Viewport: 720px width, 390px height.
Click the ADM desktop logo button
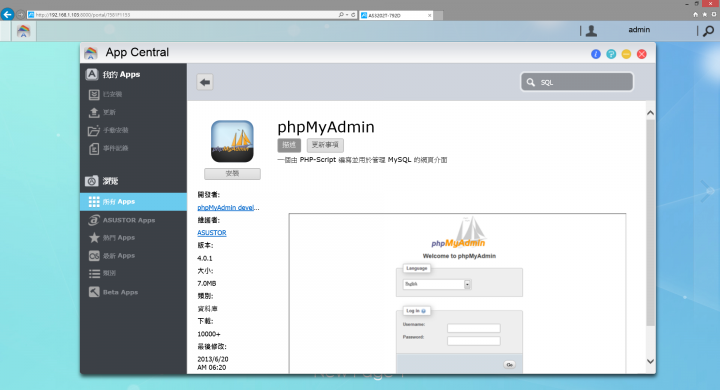(x=23, y=31)
